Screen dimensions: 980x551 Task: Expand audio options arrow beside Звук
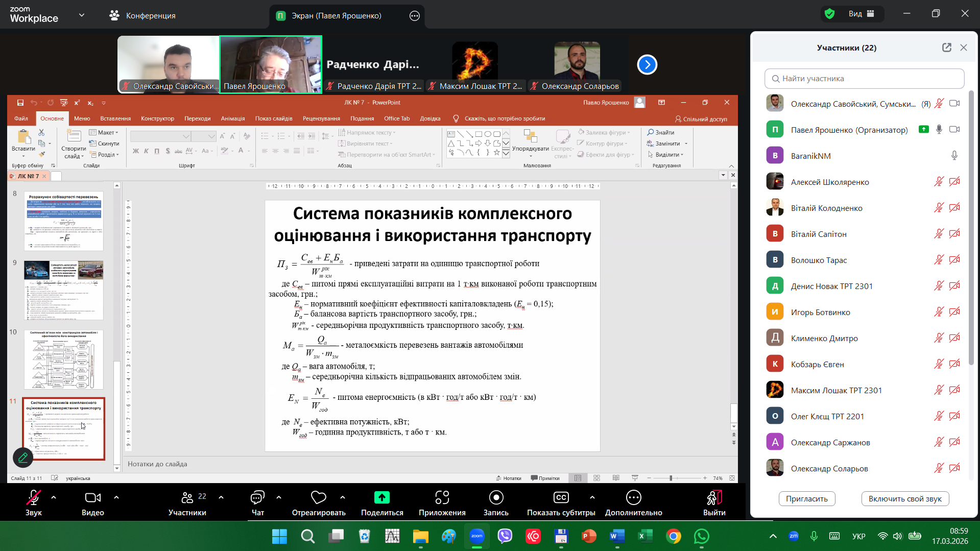point(54,497)
